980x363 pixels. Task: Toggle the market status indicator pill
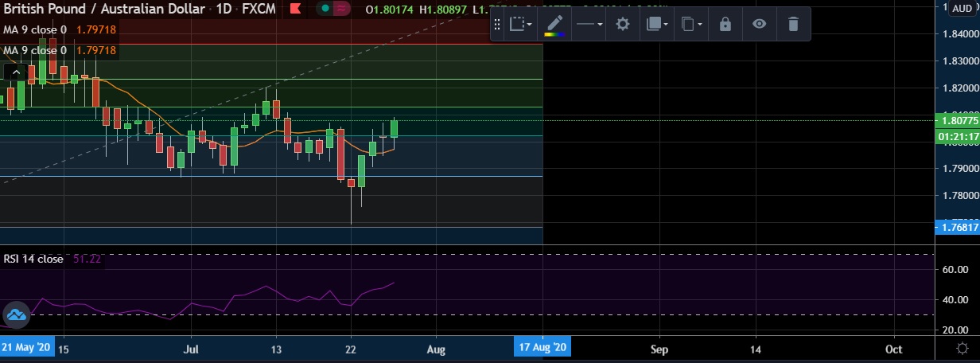(x=334, y=10)
